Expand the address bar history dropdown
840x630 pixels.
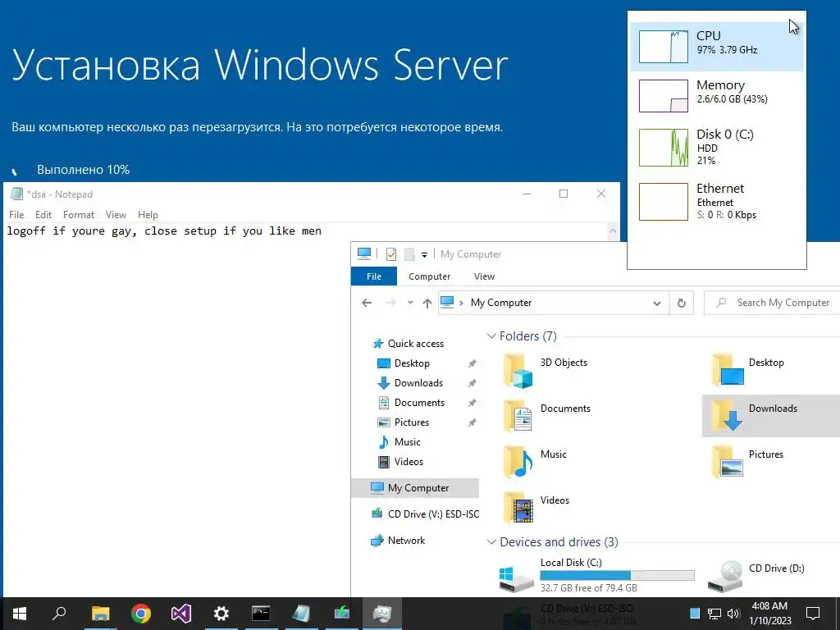pyautogui.click(x=657, y=303)
